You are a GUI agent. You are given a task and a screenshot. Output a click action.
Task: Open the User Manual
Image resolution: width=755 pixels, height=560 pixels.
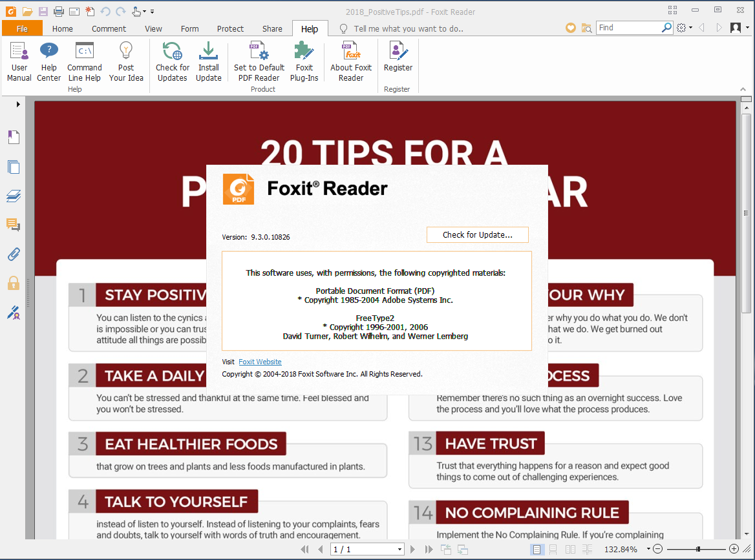19,62
